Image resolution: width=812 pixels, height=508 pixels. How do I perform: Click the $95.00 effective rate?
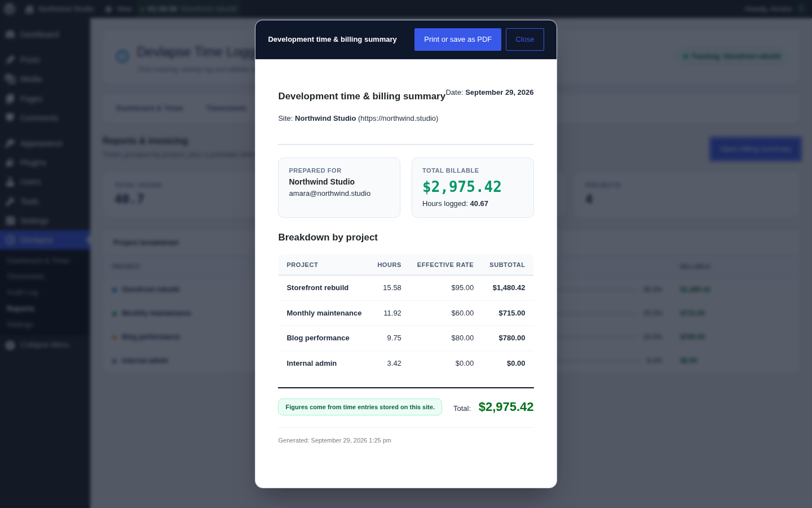tap(462, 288)
